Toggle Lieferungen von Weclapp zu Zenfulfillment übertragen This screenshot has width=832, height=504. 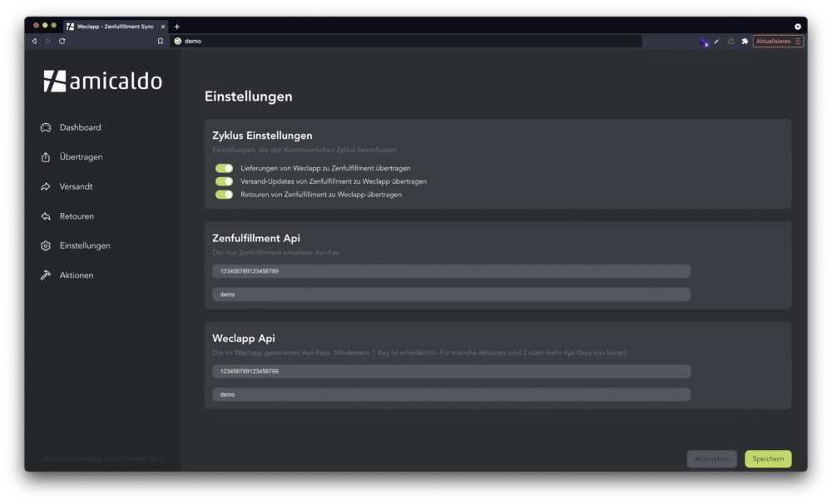point(224,168)
